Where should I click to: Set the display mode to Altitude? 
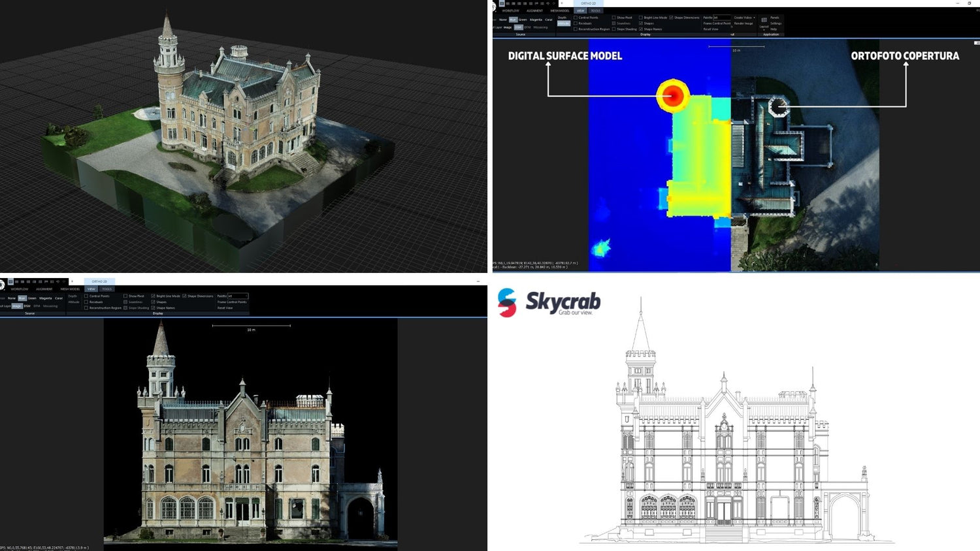click(563, 24)
